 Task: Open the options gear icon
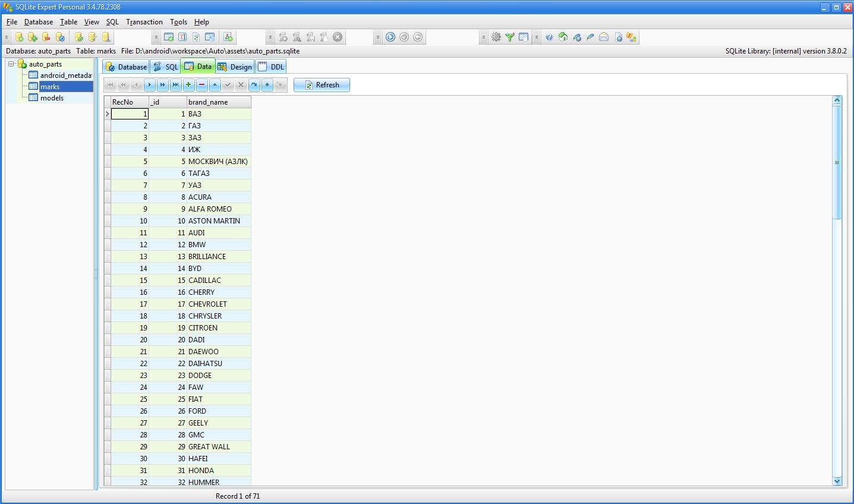click(496, 37)
